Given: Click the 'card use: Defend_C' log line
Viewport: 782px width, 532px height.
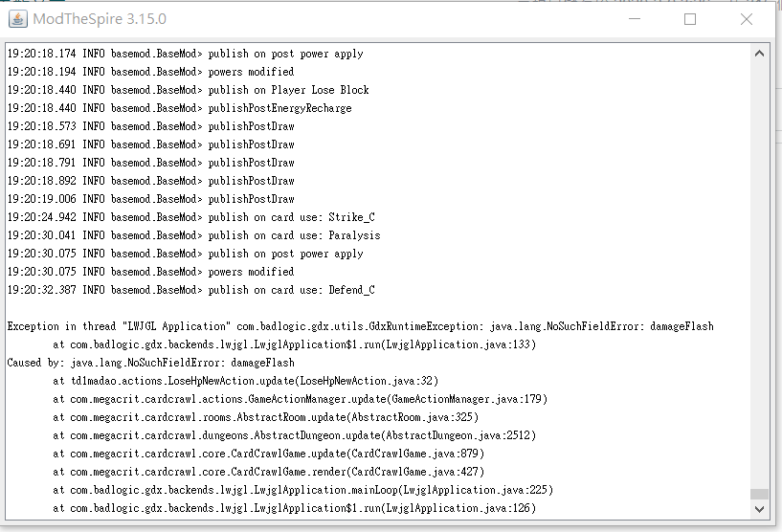Looking at the screenshot, I should click(x=190, y=290).
